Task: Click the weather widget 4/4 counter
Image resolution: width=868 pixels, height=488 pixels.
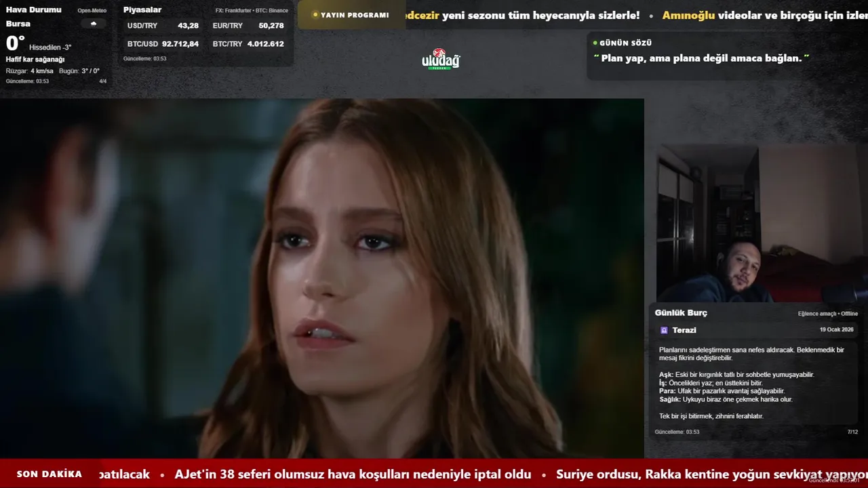Action: pos(103,81)
